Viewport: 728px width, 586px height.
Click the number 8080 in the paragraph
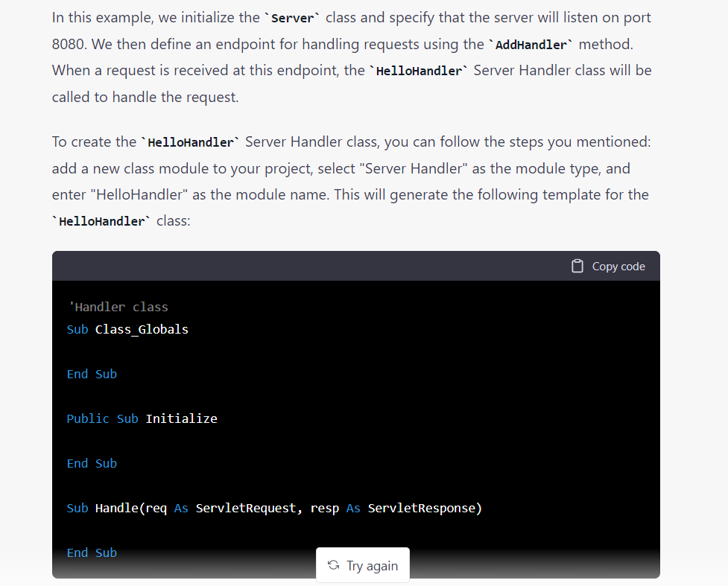tap(69, 44)
